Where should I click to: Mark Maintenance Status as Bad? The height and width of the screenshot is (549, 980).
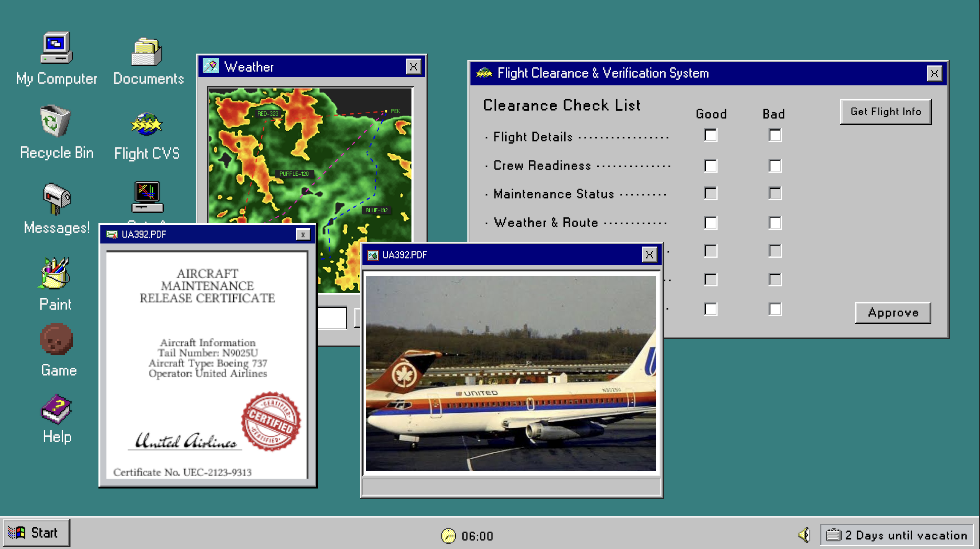(x=775, y=193)
